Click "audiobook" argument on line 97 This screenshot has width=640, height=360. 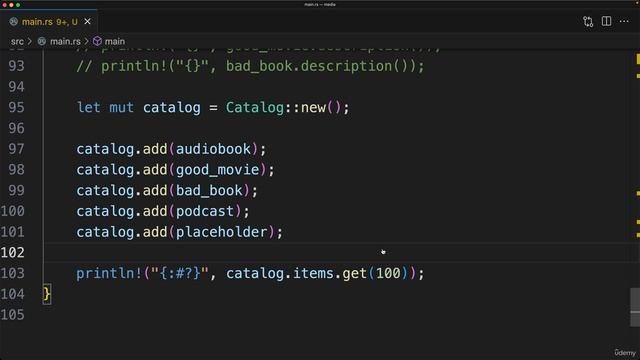(x=213, y=149)
